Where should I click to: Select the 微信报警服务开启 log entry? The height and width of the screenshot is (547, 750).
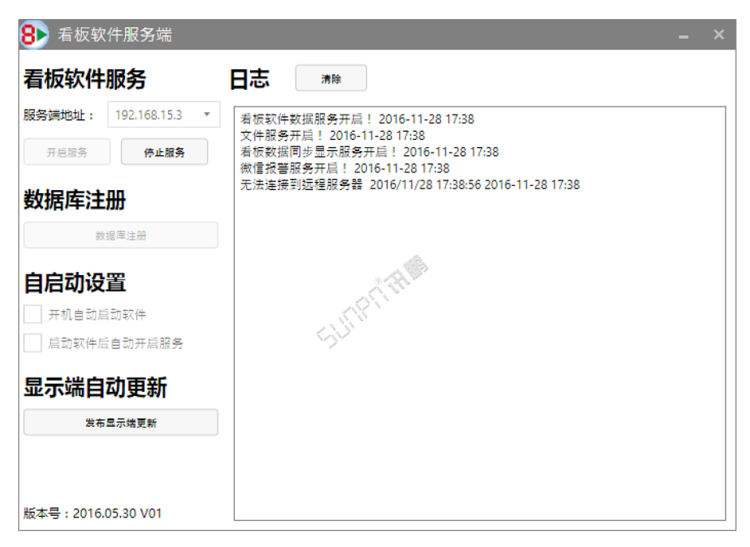pyautogui.click(x=344, y=168)
